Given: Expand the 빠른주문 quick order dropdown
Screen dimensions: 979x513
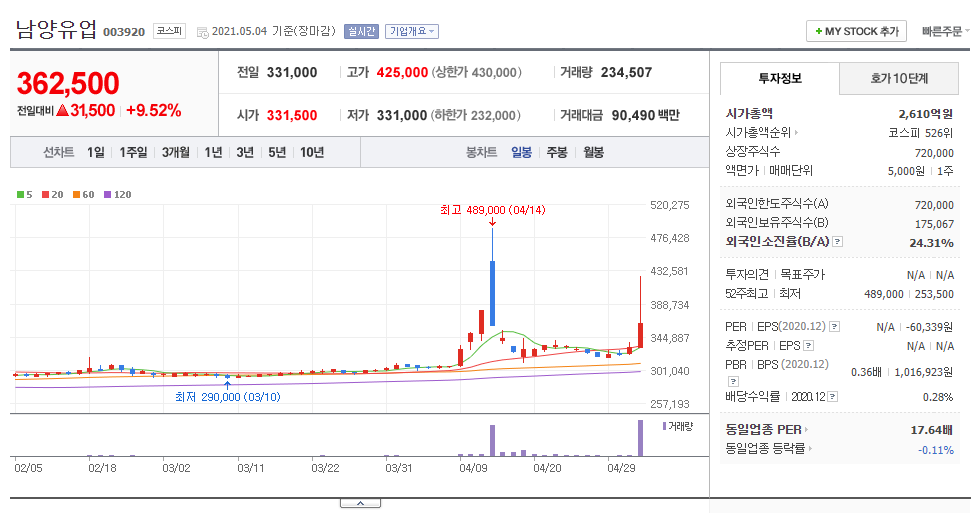Looking at the screenshot, I should [945, 31].
